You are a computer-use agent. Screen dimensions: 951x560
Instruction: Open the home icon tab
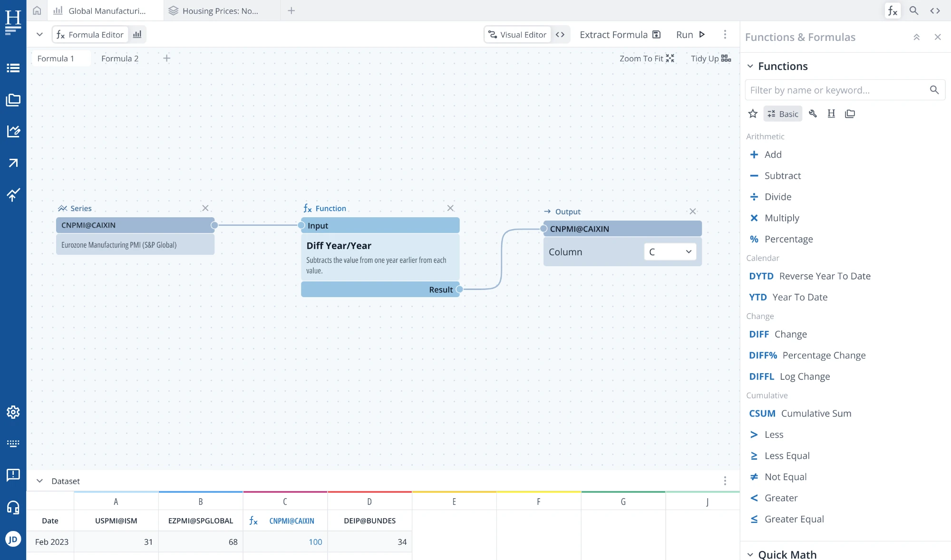37,10
